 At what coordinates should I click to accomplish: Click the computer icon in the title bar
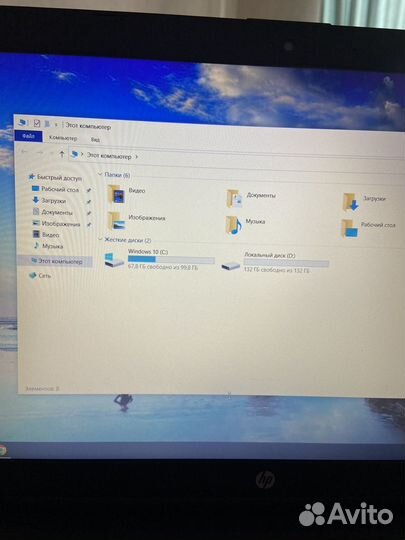click(23, 122)
